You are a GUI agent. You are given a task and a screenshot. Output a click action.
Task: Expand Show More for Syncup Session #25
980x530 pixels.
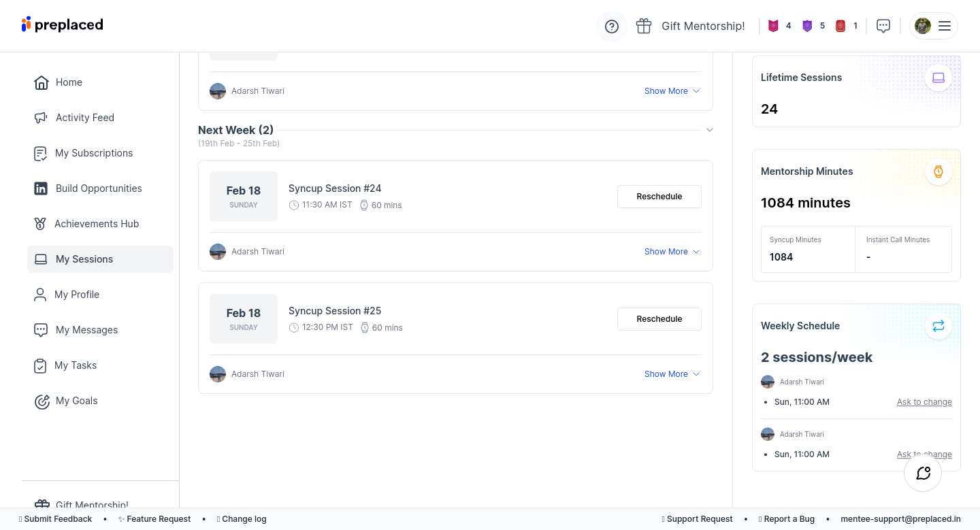(x=671, y=374)
